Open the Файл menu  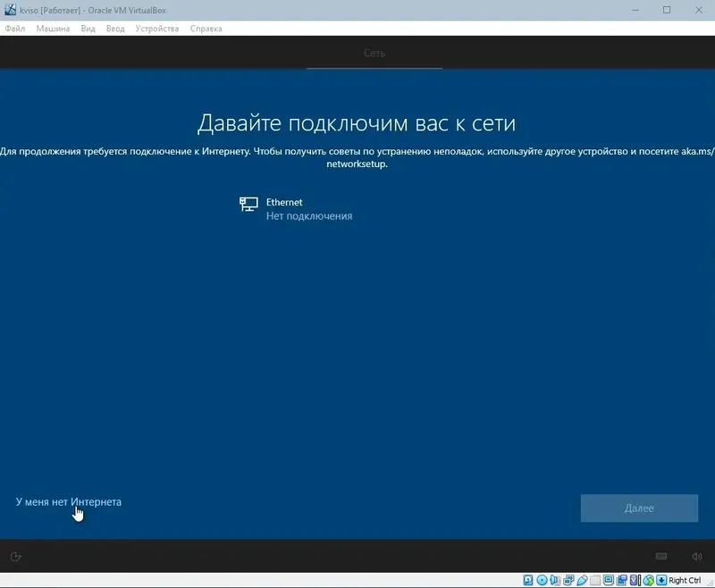(15, 28)
